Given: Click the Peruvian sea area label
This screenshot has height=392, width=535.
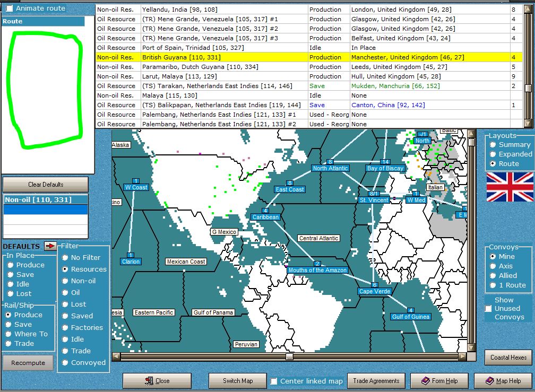Looking at the screenshot, I should (x=246, y=344).
